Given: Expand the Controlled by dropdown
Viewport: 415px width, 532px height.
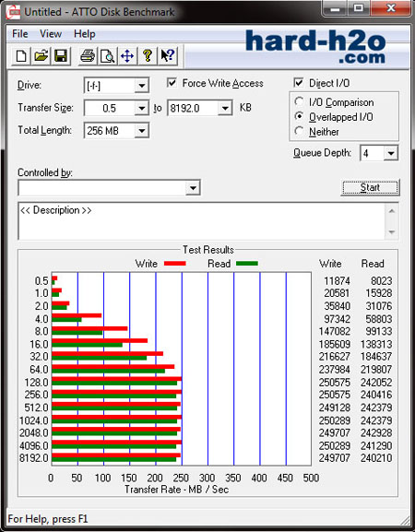Looking at the screenshot, I should click(x=193, y=187).
